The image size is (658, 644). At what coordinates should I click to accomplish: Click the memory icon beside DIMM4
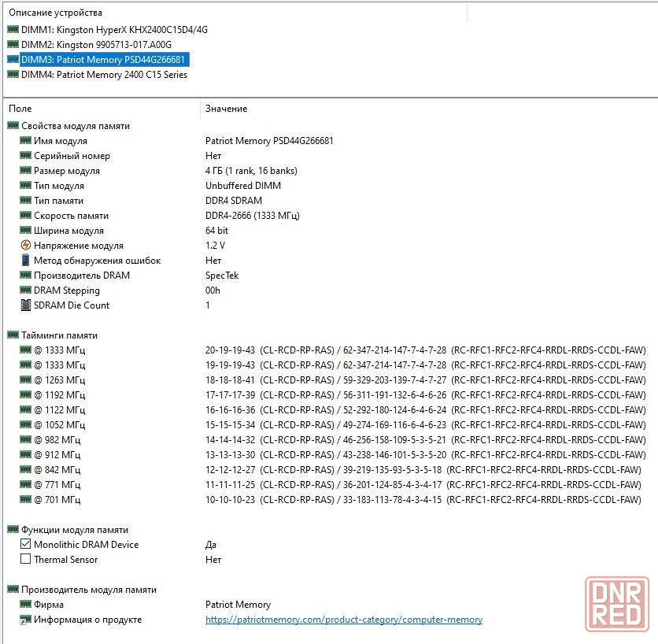pos(13,74)
